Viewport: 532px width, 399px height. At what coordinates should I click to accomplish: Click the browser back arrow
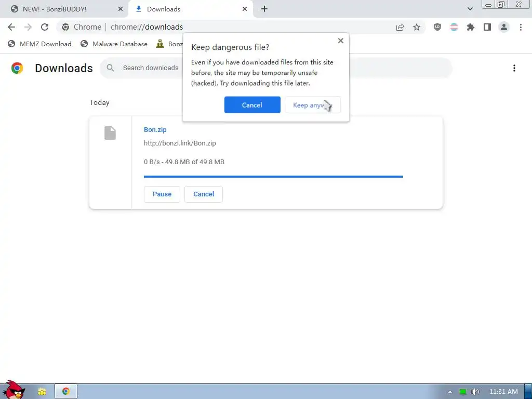pyautogui.click(x=11, y=27)
